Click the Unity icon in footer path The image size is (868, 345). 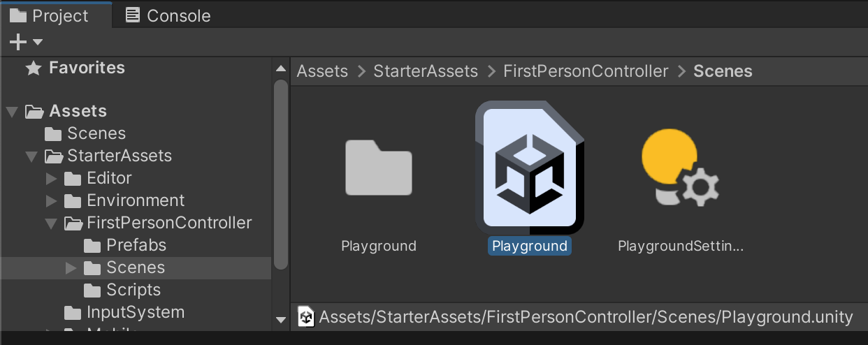click(306, 317)
